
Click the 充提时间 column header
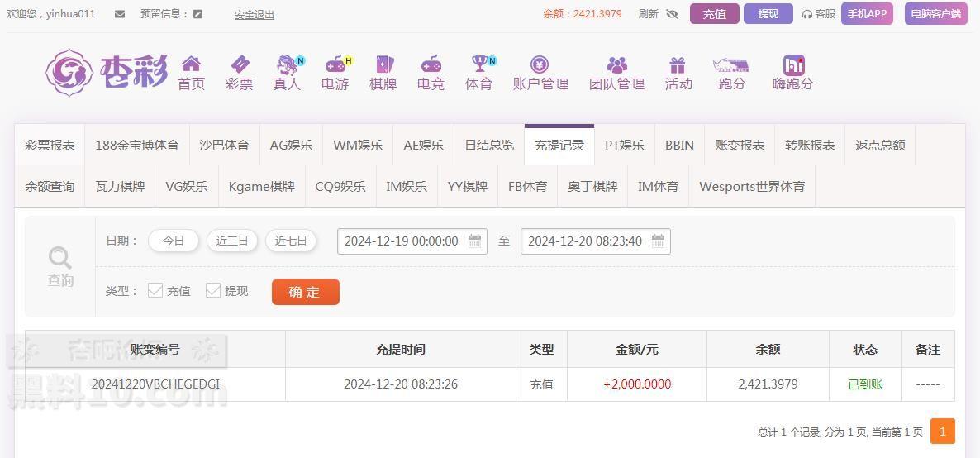click(x=401, y=349)
